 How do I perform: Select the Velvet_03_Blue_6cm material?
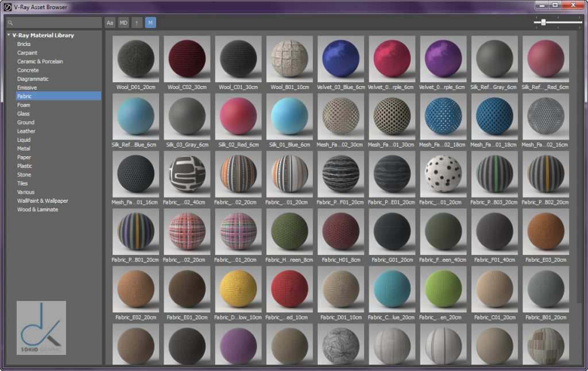pyautogui.click(x=341, y=59)
